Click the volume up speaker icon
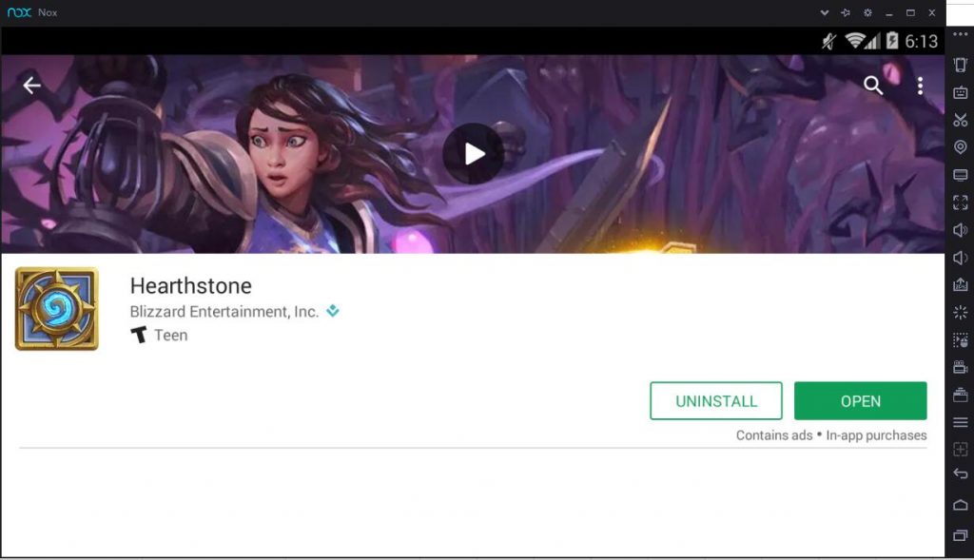Image resolution: width=974 pixels, height=560 pixels. (x=961, y=230)
